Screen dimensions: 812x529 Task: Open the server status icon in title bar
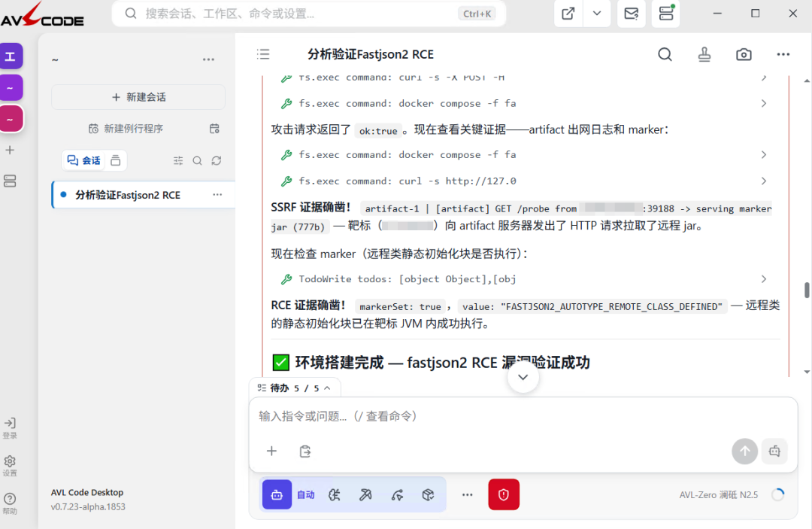point(666,14)
